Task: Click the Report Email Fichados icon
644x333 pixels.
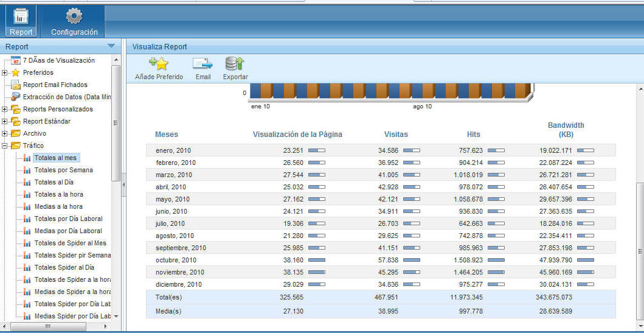Action: coord(16,85)
